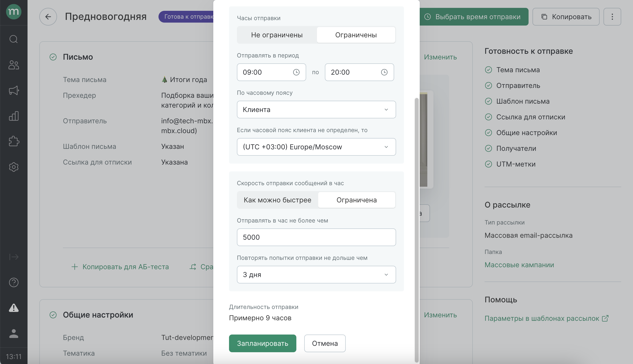This screenshot has height=364, width=633.
Task: Open the Europe/Moscow fallback timezone dropdown
Action: tap(316, 147)
